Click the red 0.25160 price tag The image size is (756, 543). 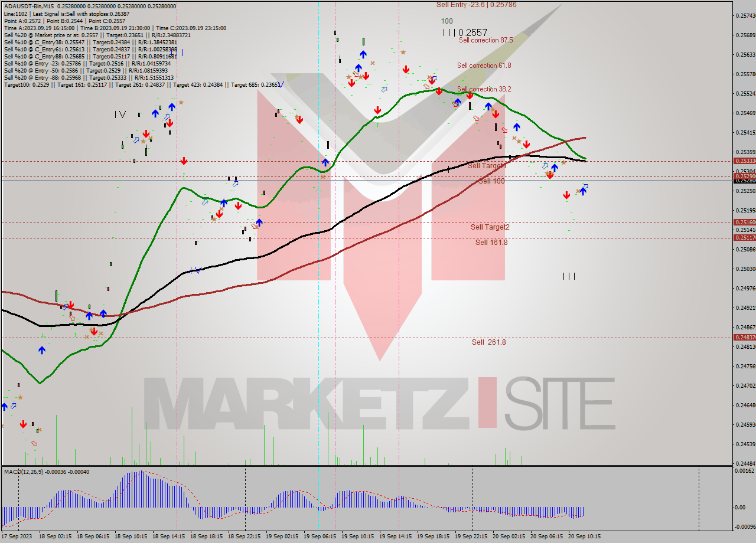(744, 222)
